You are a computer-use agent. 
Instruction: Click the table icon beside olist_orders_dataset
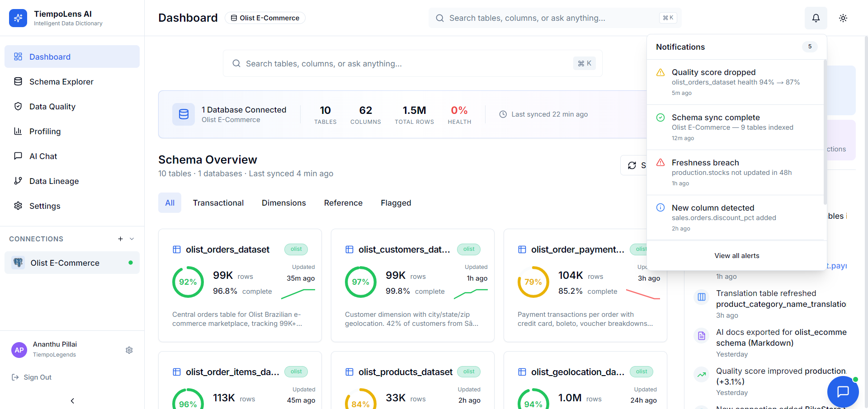pyautogui.click(x=177, y=249)
